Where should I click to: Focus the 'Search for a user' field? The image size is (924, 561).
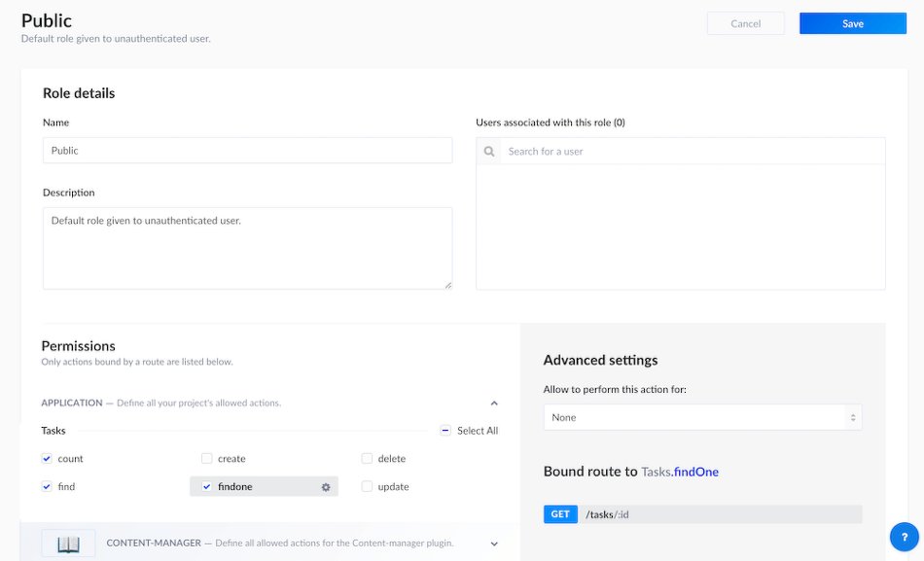(691, 152)
